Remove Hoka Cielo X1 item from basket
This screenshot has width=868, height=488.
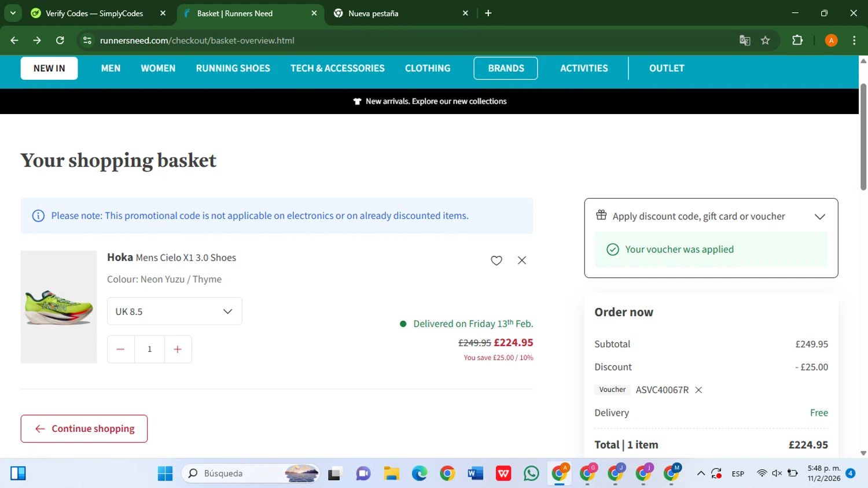tap(522, 260)
